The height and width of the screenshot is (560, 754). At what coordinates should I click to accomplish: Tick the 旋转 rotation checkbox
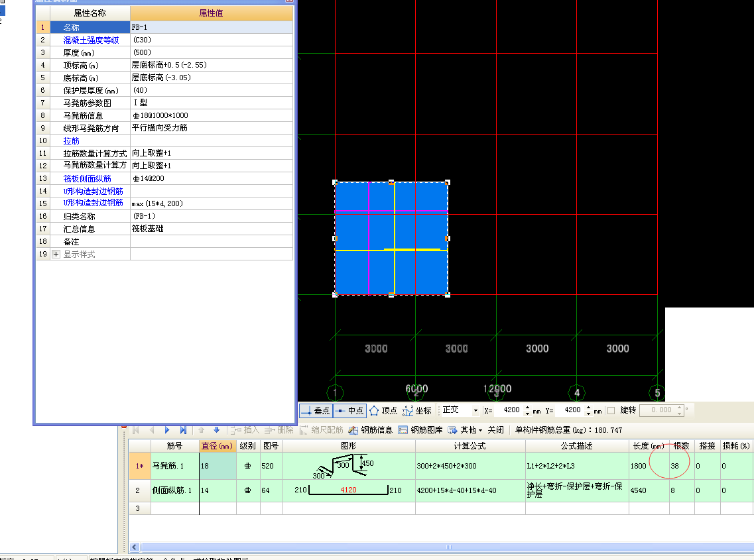[611, 410]
